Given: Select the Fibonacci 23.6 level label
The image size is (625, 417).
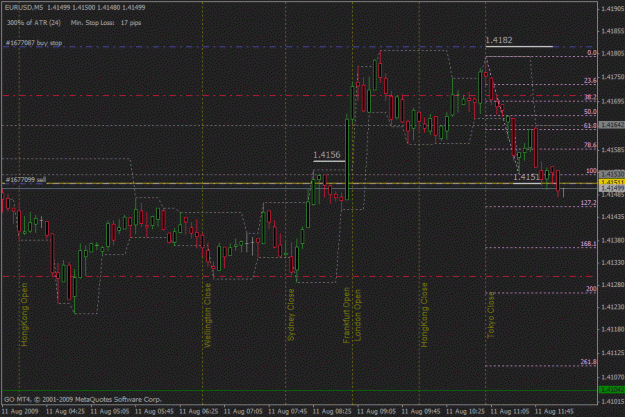Looking at the screenshot, I should pyautogui.click(x=590, y=81).
